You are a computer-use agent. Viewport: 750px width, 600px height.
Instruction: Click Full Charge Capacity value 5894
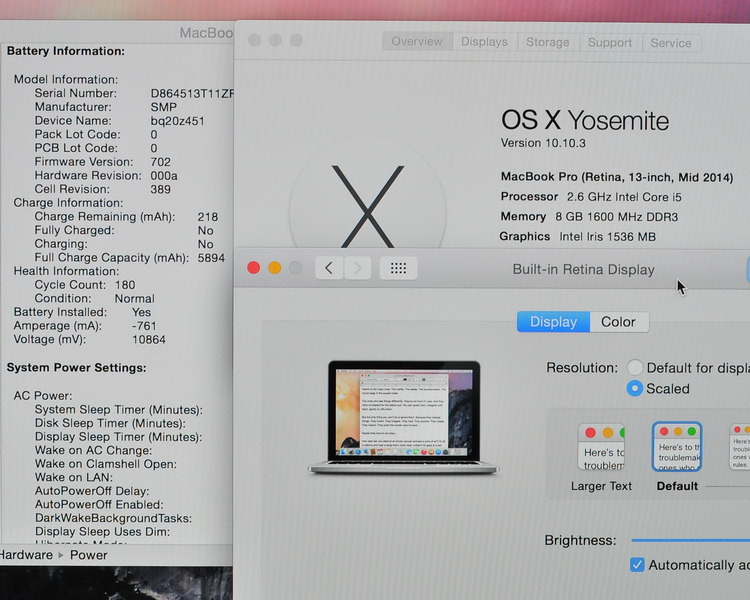coord(211,258)
